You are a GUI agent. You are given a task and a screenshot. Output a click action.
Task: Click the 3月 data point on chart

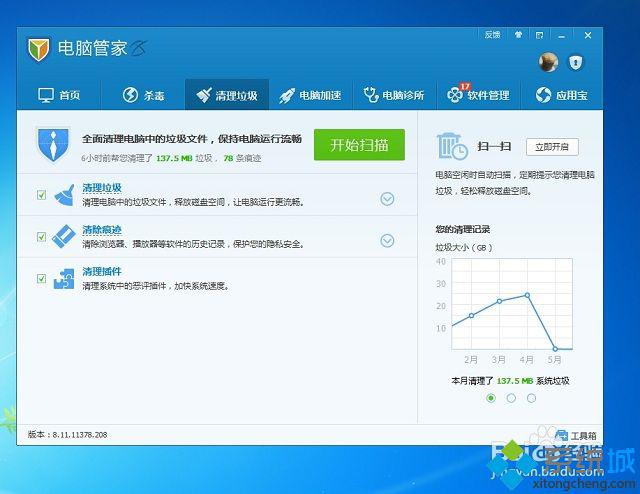pyautogui.click(x=499, y=301)
